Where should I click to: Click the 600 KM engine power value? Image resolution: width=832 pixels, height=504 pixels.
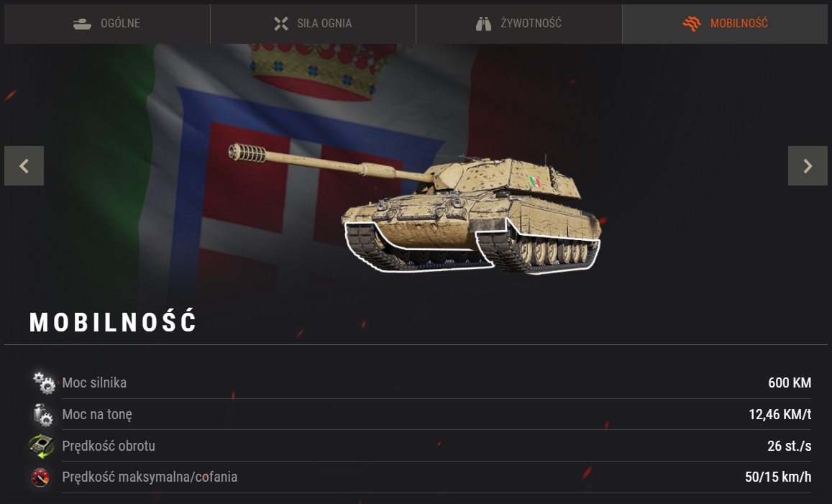click(x=790, y=382)
